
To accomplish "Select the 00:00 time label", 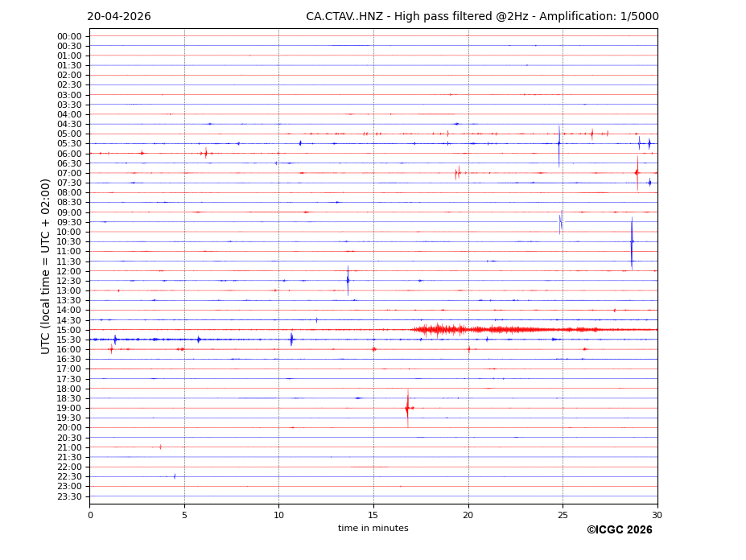I will point(69,36).
